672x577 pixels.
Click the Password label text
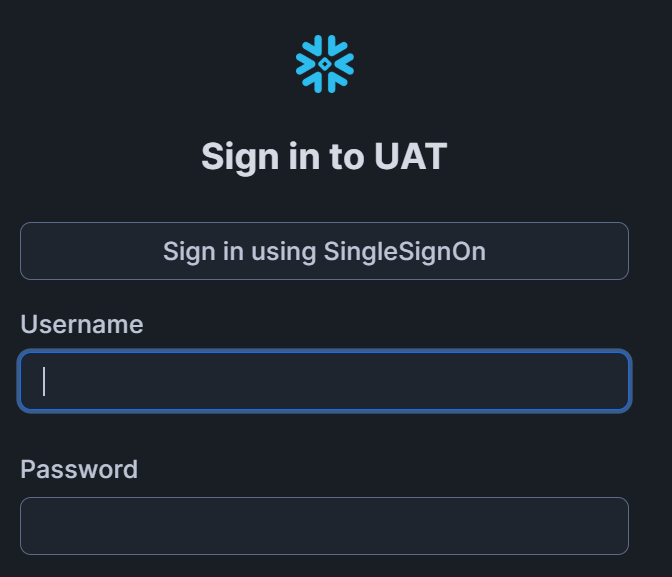click(x=79, y=469)
